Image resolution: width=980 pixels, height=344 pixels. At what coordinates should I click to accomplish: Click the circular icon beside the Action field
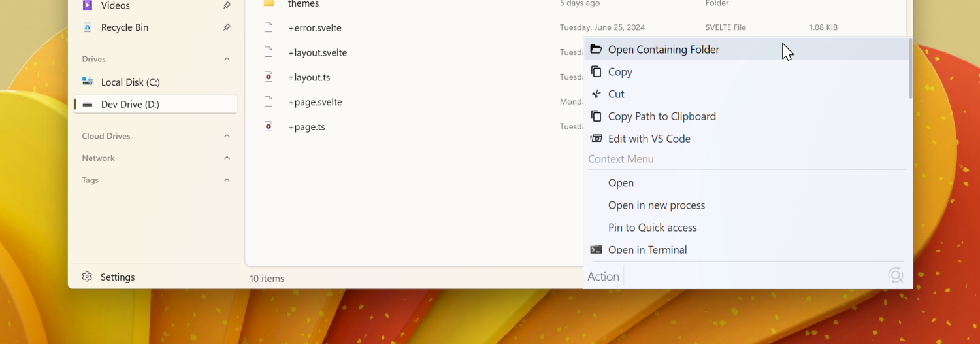pyautogui.click(x=895, y=275)
